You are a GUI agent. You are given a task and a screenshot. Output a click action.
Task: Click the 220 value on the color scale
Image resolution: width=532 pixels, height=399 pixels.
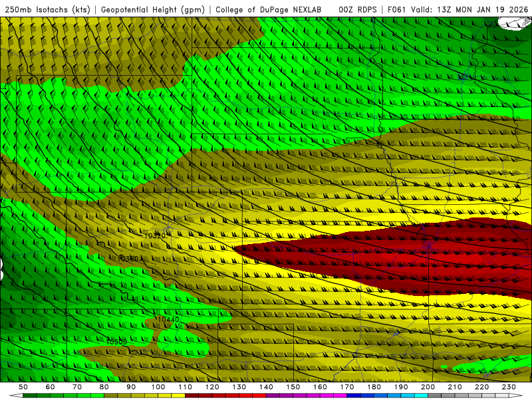tap(481, 387)
